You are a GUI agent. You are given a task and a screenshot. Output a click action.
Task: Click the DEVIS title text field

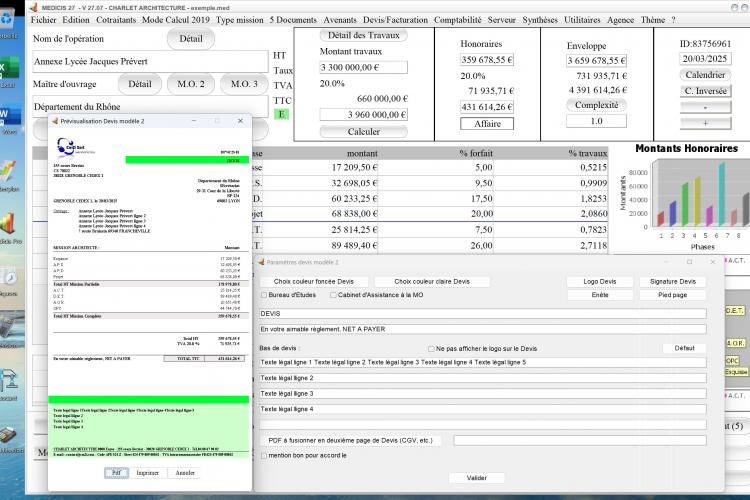[483, 313]
